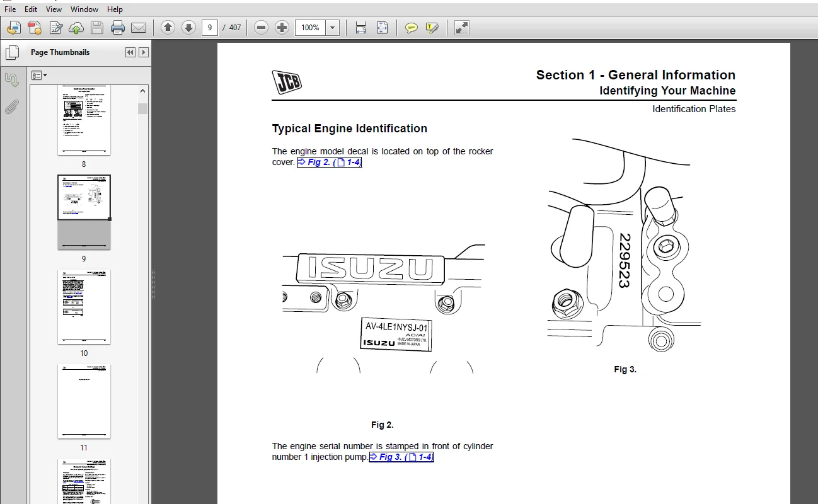
Task: Select the page 11 thumbnail
Action: (84, 401)
